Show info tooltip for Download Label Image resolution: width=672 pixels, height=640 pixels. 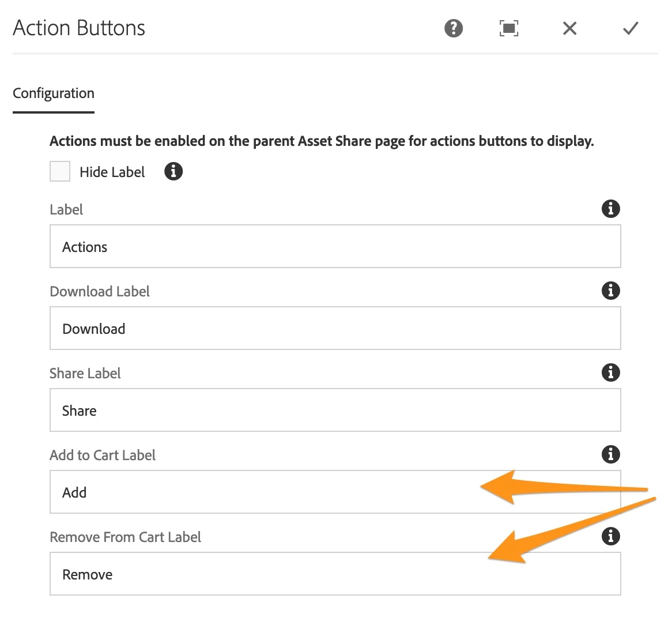point(610,291)
